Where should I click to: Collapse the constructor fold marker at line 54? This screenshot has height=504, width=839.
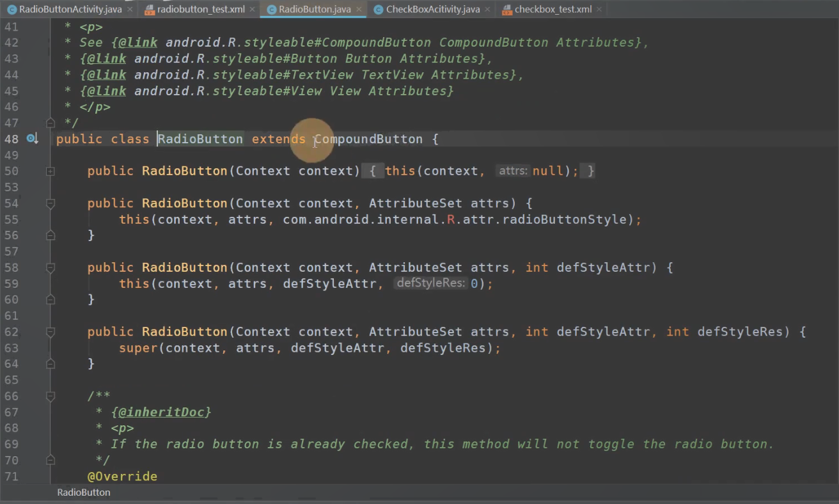point(51,203)
